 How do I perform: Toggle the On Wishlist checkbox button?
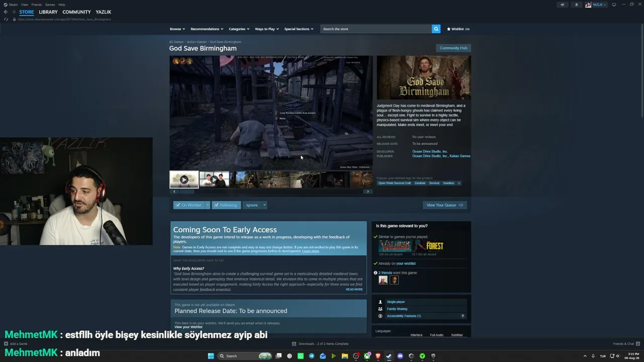coord(189,205)
